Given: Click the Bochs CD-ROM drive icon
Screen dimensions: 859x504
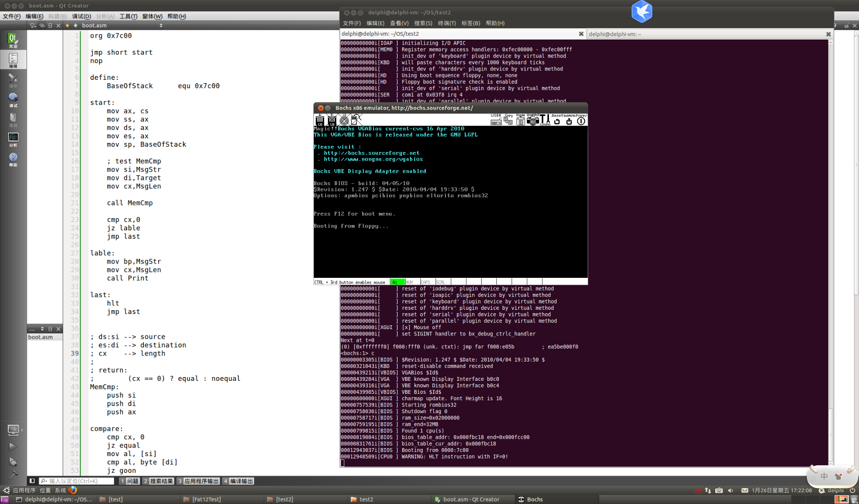Looking at the screenshot, I should click(344, 121).
